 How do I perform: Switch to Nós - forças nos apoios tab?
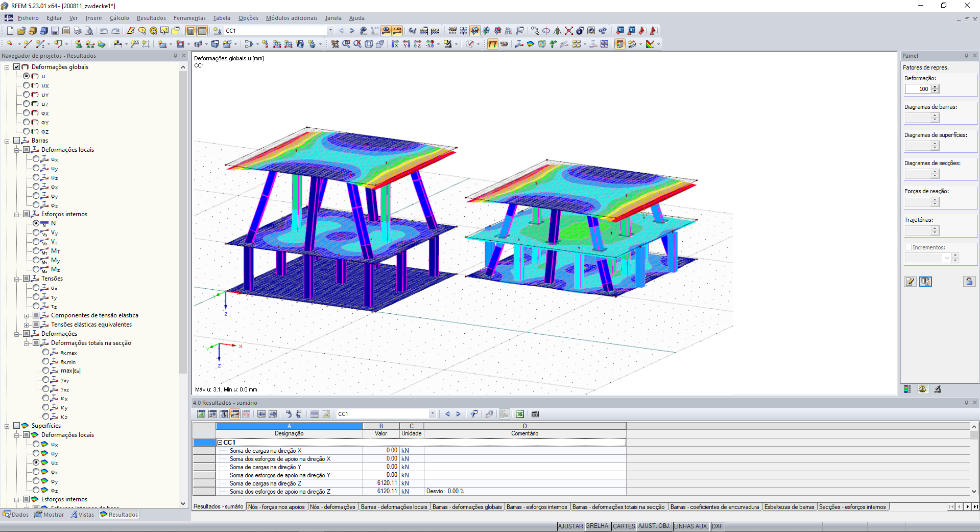[x=276, y=507]
